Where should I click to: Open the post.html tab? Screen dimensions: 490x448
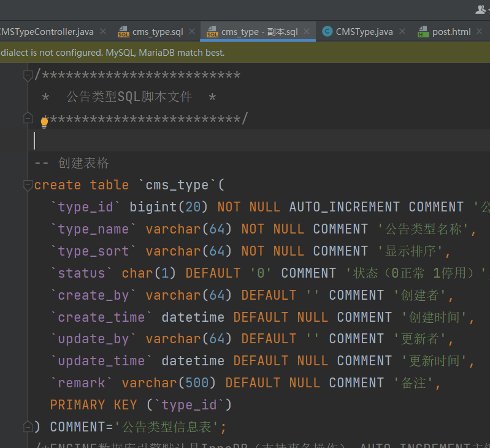451,32
